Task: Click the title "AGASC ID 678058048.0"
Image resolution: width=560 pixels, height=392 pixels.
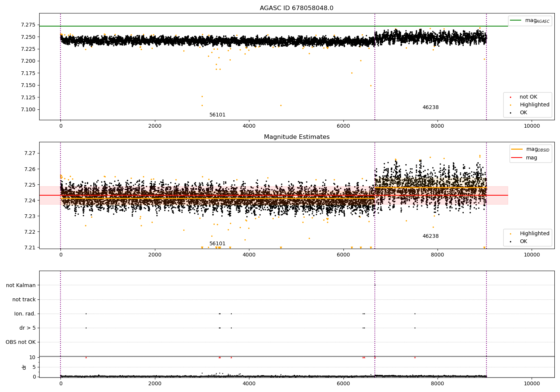Action: tap(296, 8)
